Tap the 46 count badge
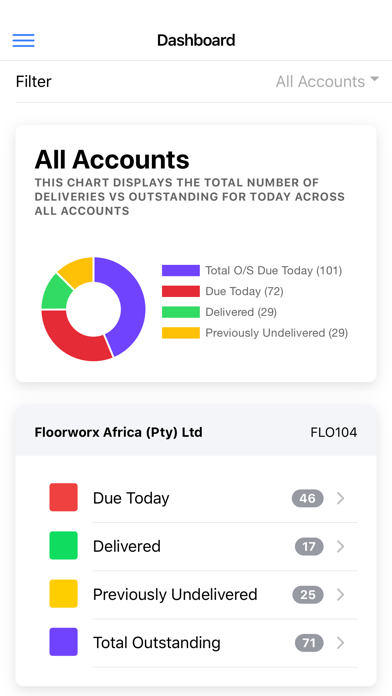This screenshot has width=392, height=696. point(308,498)
